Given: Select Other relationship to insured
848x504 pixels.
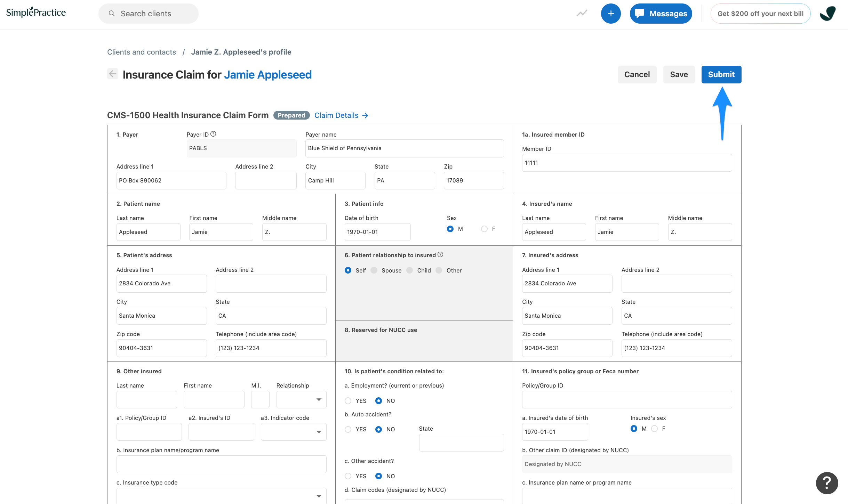Looking at the screenshot, I should [x=439, y=270].
